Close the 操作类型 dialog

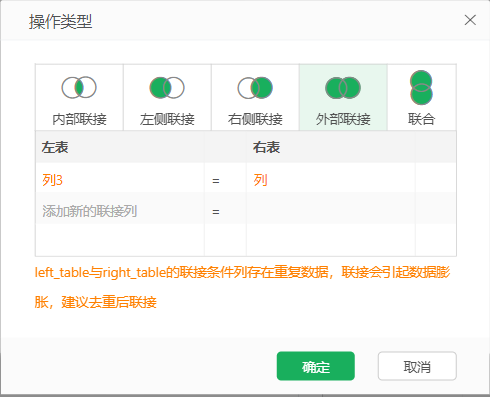click(x=470, y=20)
